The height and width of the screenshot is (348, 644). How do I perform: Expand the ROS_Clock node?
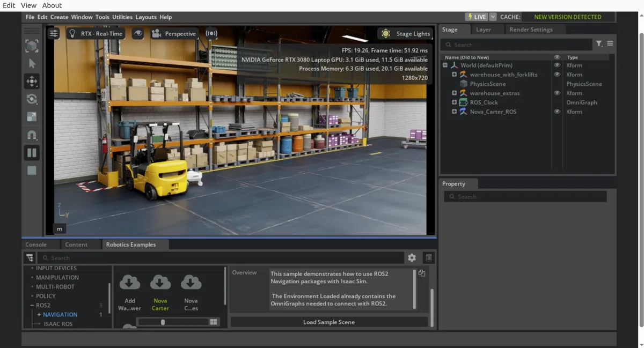(454, 102)
